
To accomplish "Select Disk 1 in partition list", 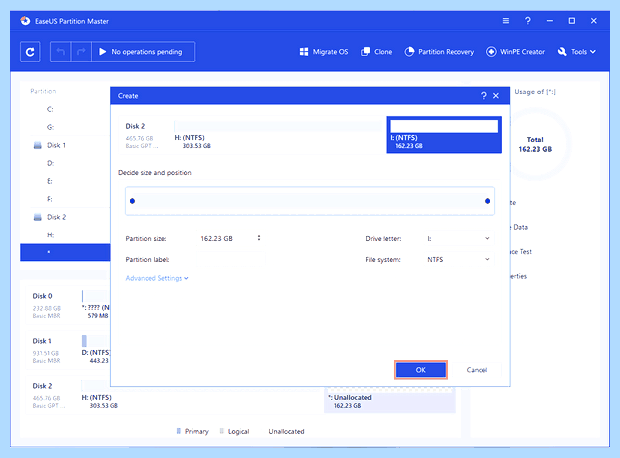I will (x=56, y=145).
